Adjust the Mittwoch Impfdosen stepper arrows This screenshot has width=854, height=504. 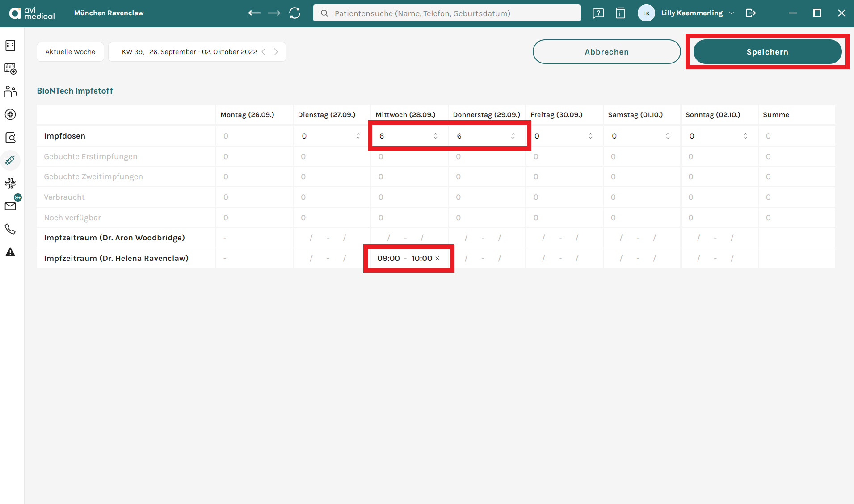point(435,136)
